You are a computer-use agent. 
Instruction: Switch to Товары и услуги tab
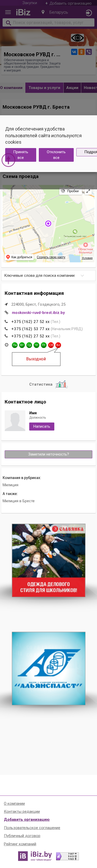pyautogui.click(x=44, y=88)
